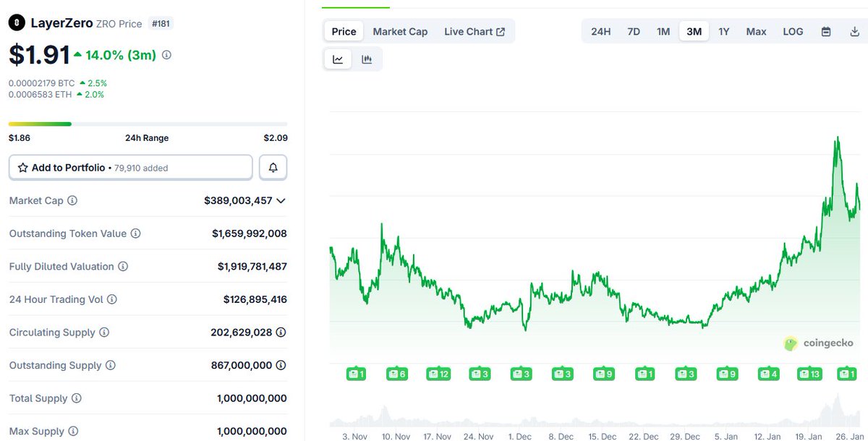
Task: Click the $389,003,457 market cap value
Action: [x=238, y=200]
